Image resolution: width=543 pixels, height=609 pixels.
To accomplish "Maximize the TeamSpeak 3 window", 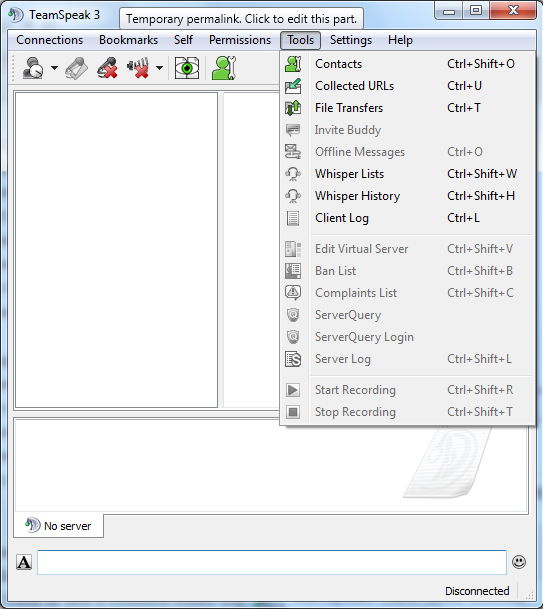I will coord(476,10).
